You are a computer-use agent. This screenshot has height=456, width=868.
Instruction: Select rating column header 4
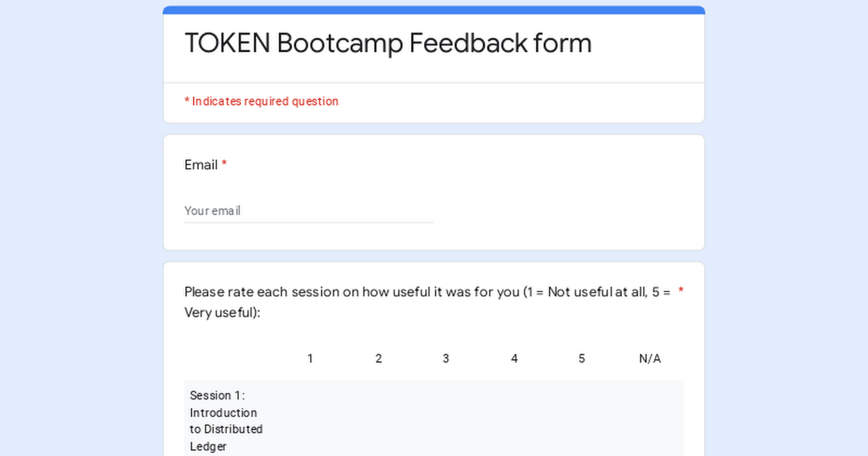(514, 358)
